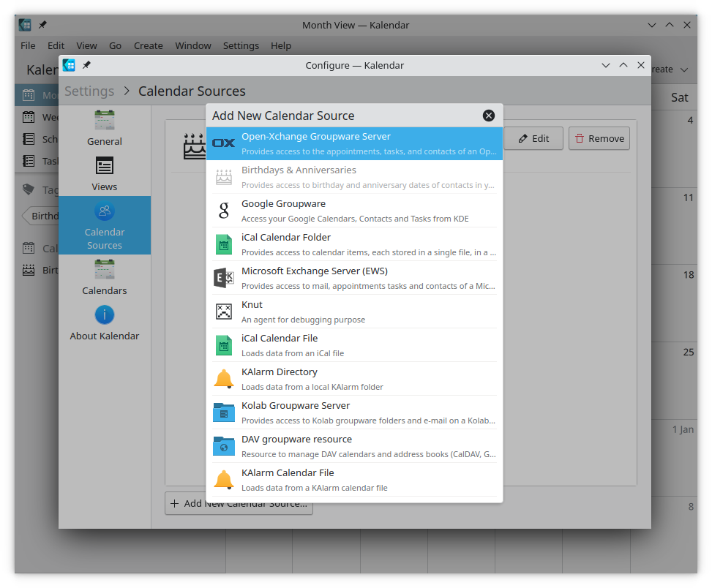Click the Open-Xchange OX icon

(x=224, y=143)
